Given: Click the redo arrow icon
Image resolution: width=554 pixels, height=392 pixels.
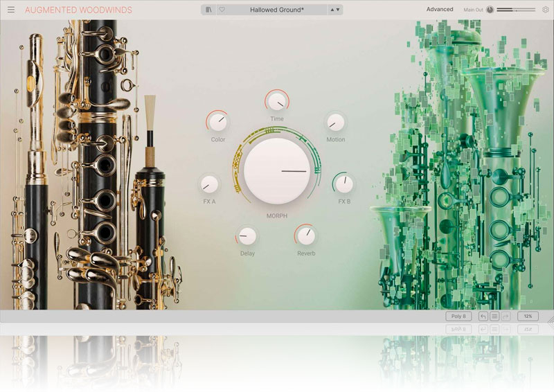Looking at the screenshot, I should (506, 317).
